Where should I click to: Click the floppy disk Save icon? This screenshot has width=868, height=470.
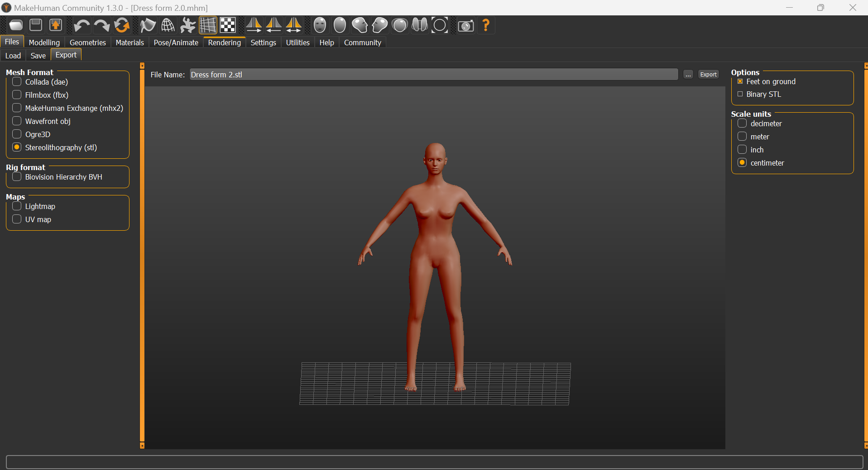click(36, 25)
